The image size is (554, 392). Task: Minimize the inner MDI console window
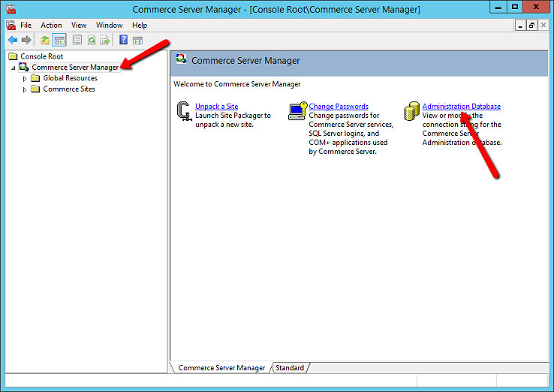pyautogui.click(x=520, y=26)
